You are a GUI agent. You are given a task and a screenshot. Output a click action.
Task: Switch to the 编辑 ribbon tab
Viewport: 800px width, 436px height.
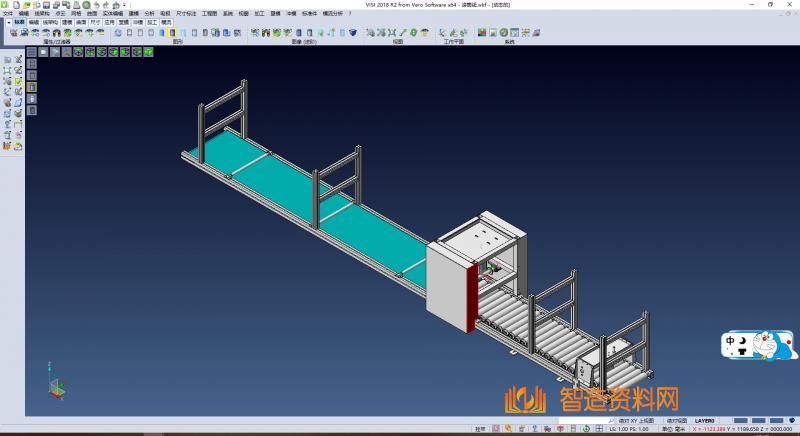coord(34,20)
